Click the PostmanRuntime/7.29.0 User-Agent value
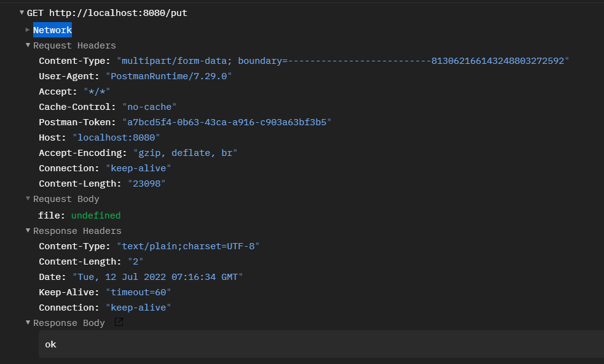Image resolution: width=604 pixels, height=364 pixels. [168, 76]
